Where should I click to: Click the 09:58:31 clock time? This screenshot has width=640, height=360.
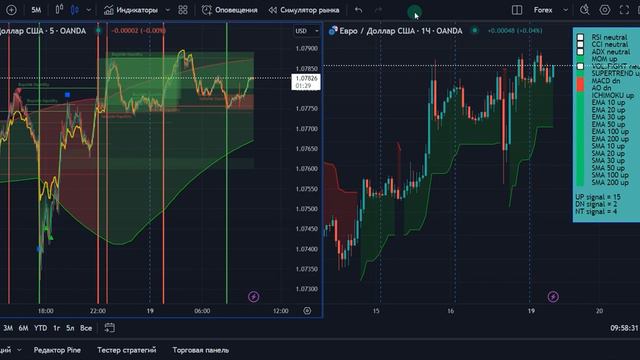pyautogui.click(x=624, y=328)
